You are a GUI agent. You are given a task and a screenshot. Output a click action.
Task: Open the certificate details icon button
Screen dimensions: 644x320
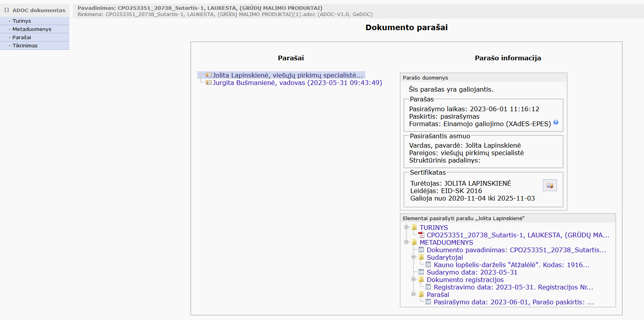(x=550, y=185)
